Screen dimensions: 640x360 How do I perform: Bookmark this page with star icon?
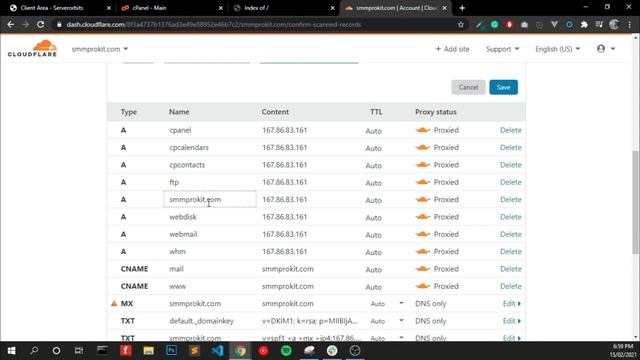tap(461, 24)
